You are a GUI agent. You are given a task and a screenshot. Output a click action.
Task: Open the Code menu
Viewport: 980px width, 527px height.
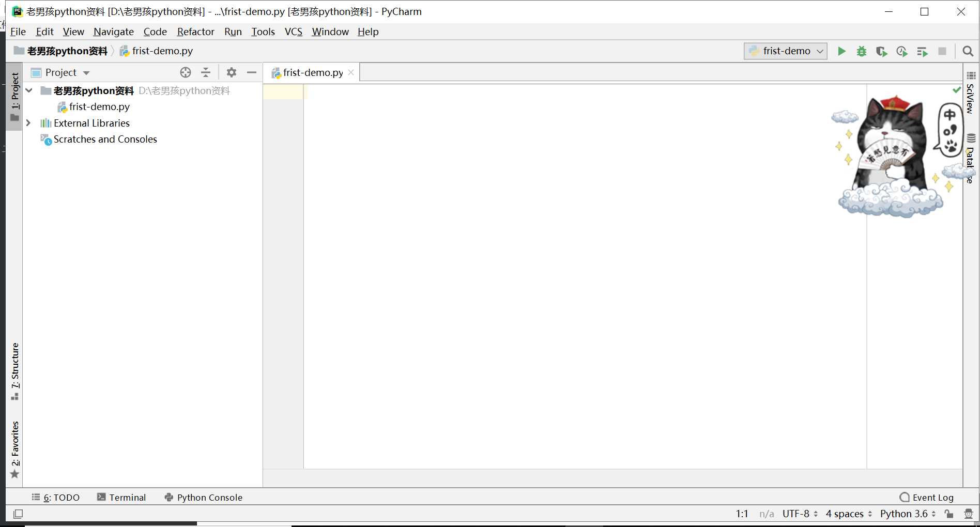pos(155,32)
